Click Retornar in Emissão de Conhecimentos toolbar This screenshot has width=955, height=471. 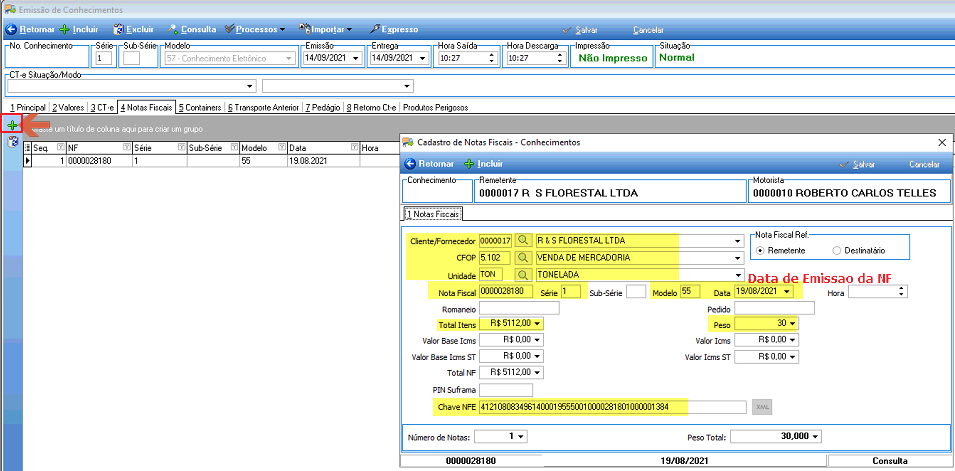pos(30,29)
